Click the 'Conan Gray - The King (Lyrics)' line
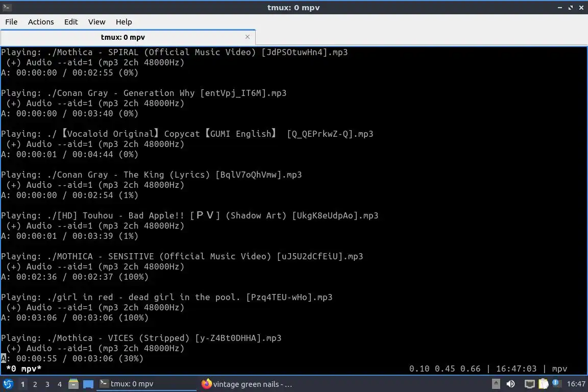Viewport: 588px width, 392px height. pos(152,175)
